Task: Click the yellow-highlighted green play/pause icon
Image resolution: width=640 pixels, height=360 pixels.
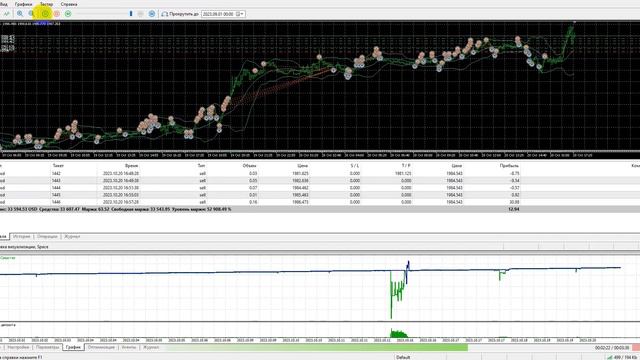Action: tap(45, 14)
